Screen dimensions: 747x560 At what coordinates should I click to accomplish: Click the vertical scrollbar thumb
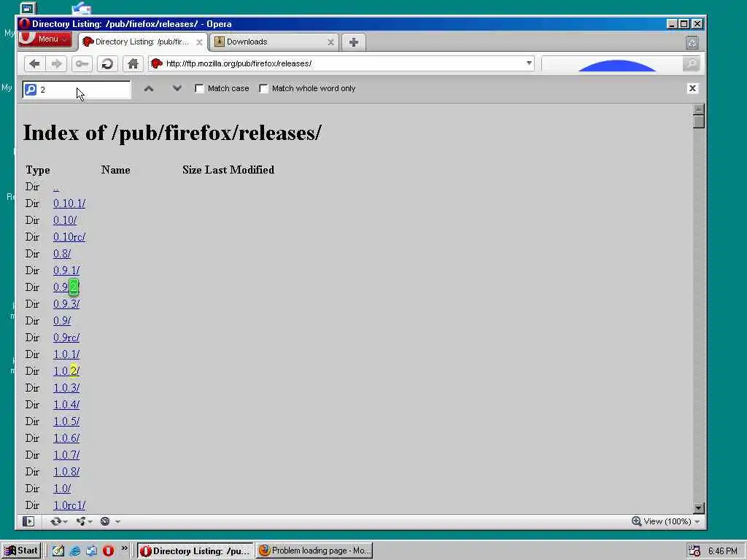[x=698, y=122]
